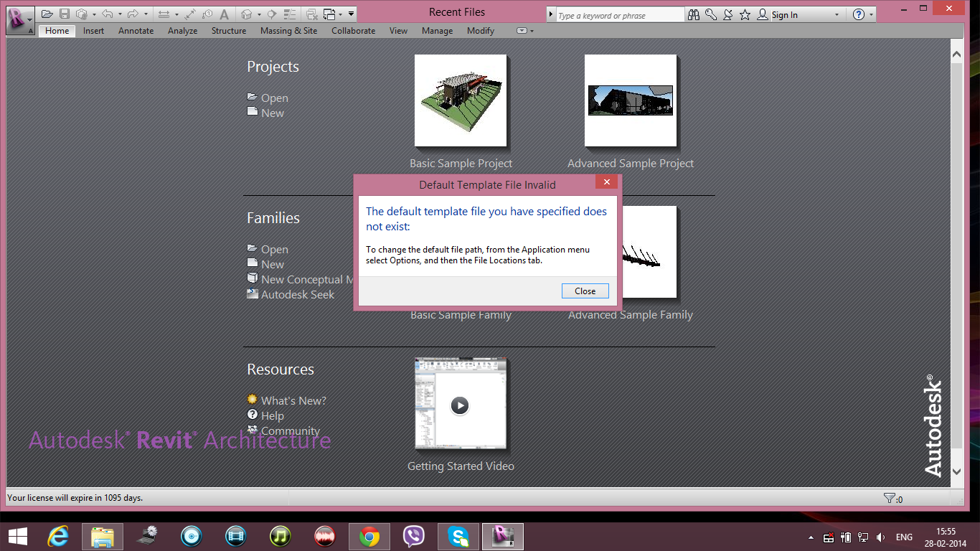This screenshot has width=980, height=551.
Task: Click the keyword search input field
Action: (x=620, y=15)
